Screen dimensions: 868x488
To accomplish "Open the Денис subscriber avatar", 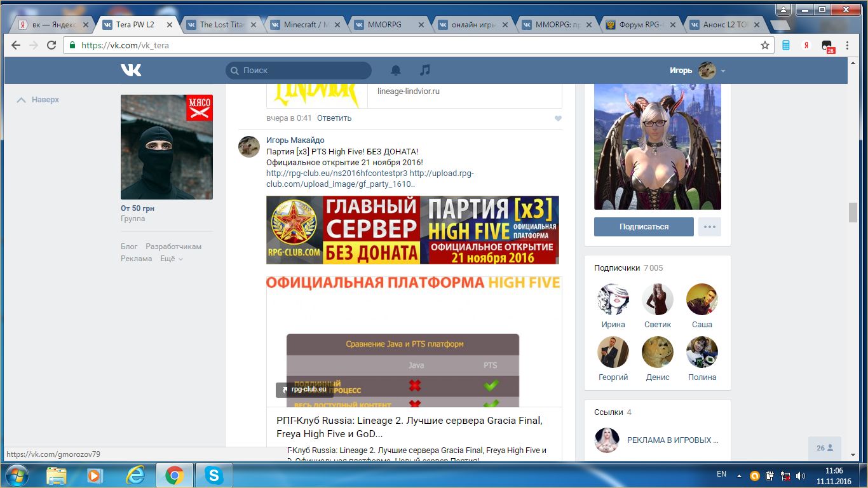I will point(658,352).
